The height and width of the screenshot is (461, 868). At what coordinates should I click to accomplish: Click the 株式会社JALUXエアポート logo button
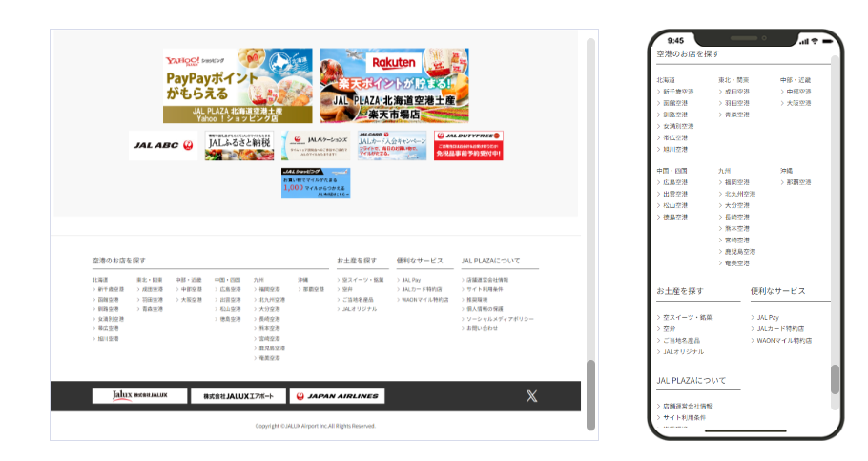click(x=238, y=395)
